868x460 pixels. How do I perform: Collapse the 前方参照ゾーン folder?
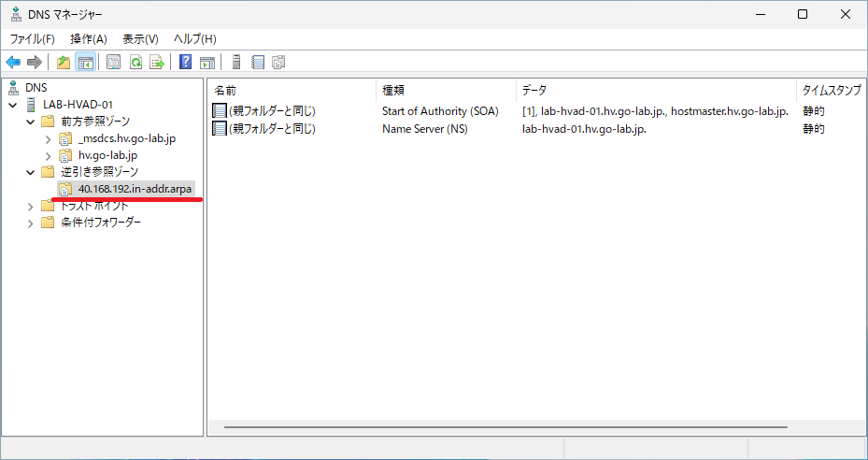[31, 122]
